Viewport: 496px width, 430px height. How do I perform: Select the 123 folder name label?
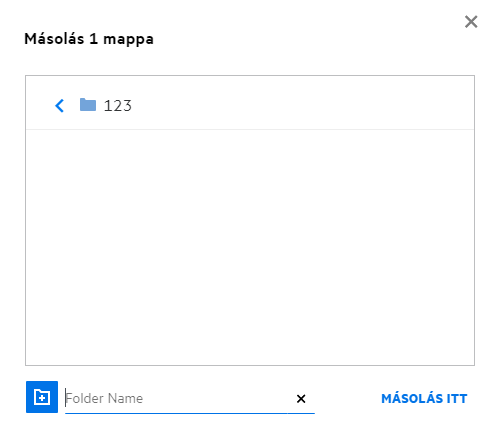118,106
